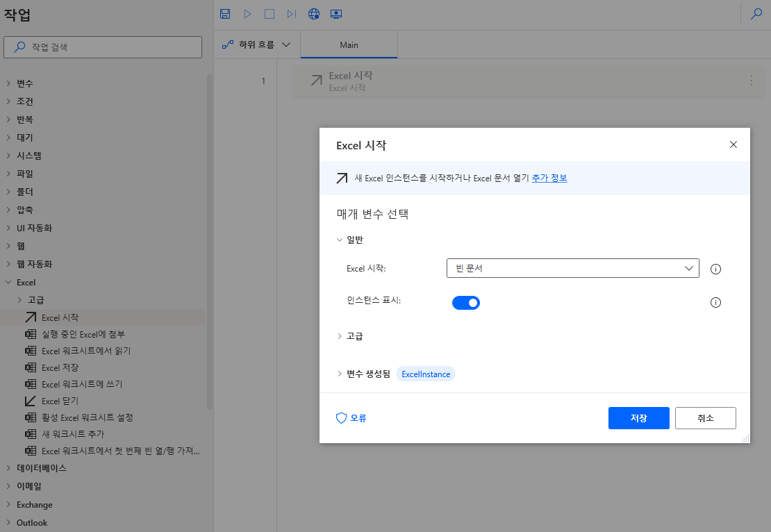This screenshot has width=771, height=532.
Task: Collapse the Excel category
Action: (x=8, y=282)
